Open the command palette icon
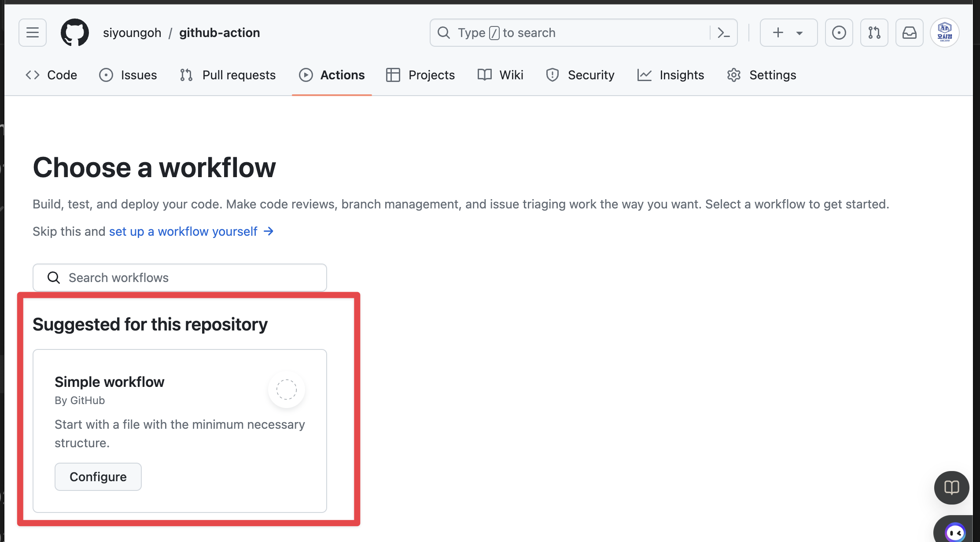Screen dimensions: 980x542 click(x=723, y=33)
